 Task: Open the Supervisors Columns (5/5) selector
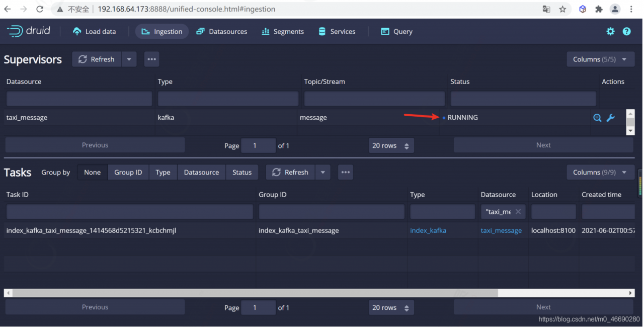tap(600, 59)
